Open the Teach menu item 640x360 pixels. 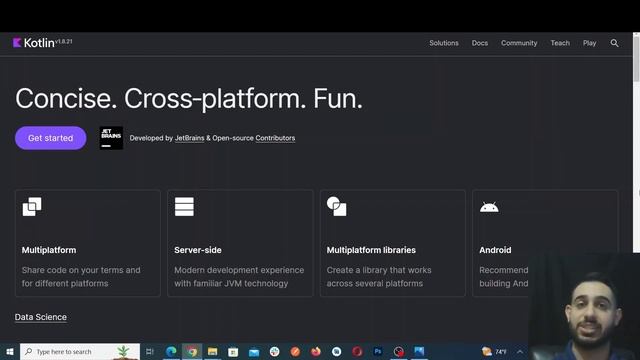point(560,43)
